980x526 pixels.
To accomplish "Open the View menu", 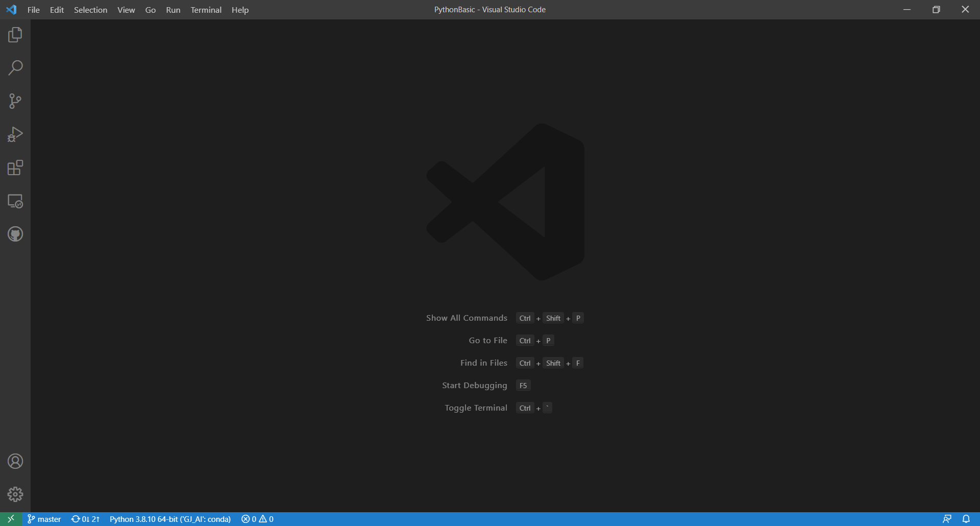I will [x=126, y=10].
